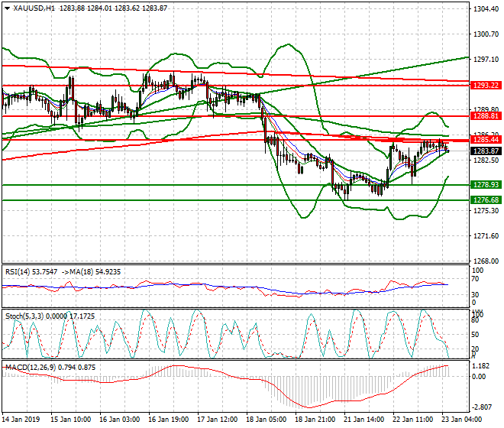504x428 pixels.
Task: Click the red 1293.22 price level label
Action: coord(486,86)
